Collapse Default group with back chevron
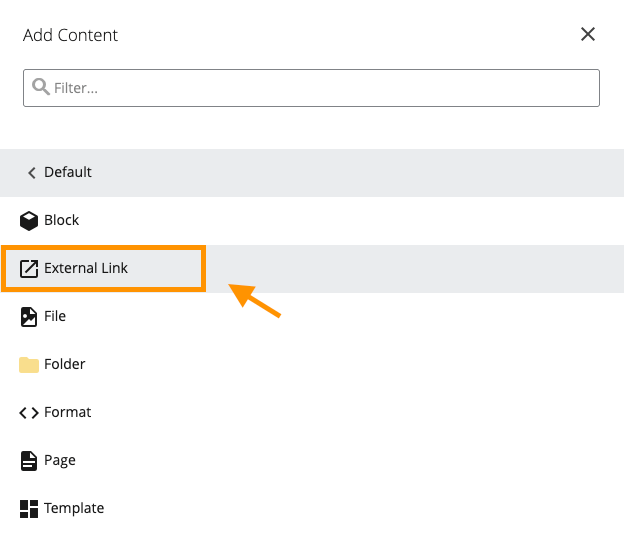Screen dimensions: 624x558 click(31, 173)
